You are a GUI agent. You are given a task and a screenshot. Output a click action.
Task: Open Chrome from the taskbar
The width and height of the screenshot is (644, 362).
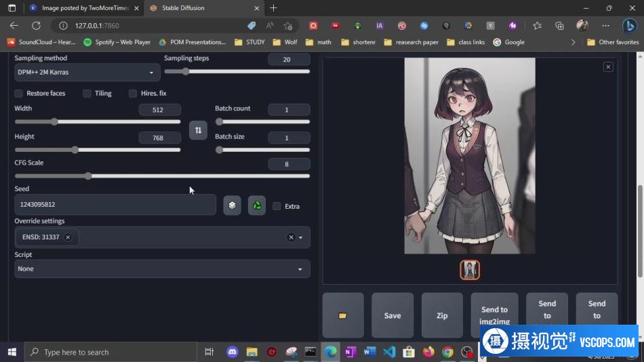click(x=447, y=352)
